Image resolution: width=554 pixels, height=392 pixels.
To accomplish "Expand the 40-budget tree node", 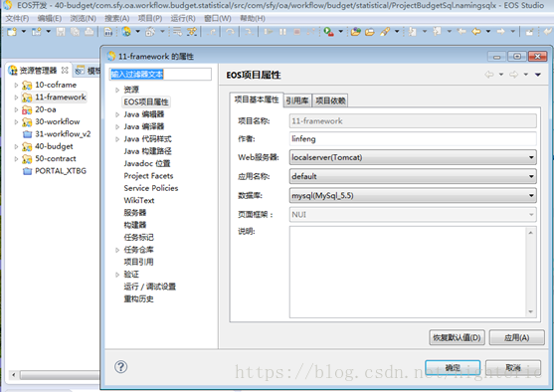I will click(x=16, y=146).
